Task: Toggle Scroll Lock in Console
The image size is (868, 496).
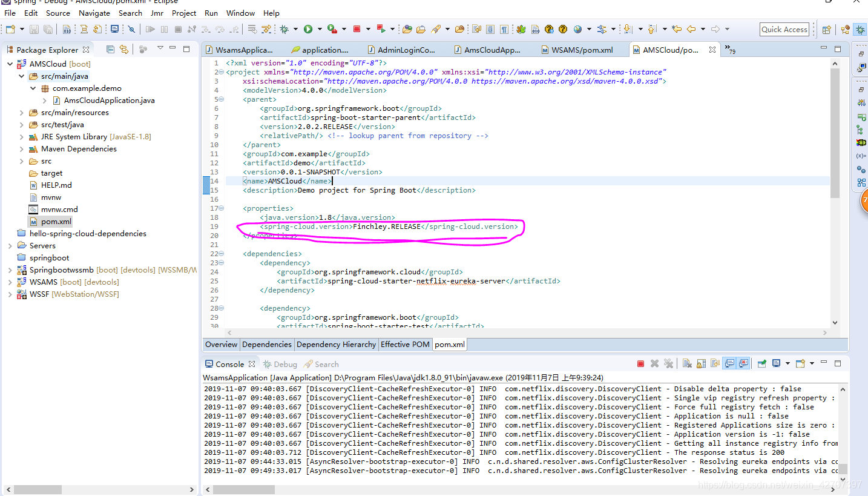Action: point(702,364)
